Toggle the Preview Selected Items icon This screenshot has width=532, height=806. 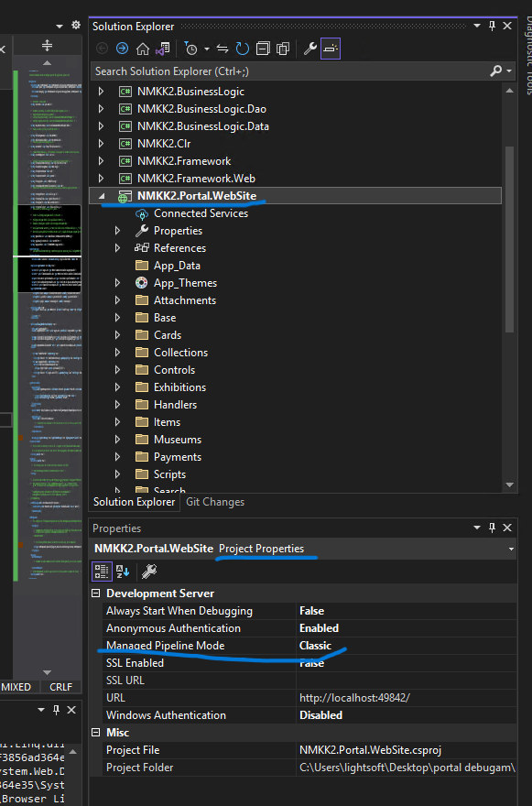click(331, 49)
